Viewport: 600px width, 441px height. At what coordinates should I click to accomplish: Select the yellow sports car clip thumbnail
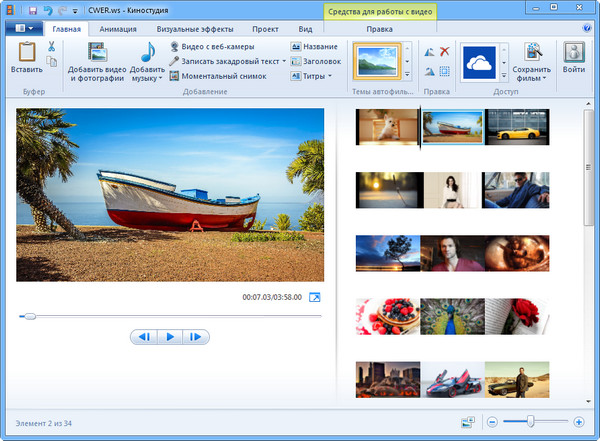tap(516, 127)
